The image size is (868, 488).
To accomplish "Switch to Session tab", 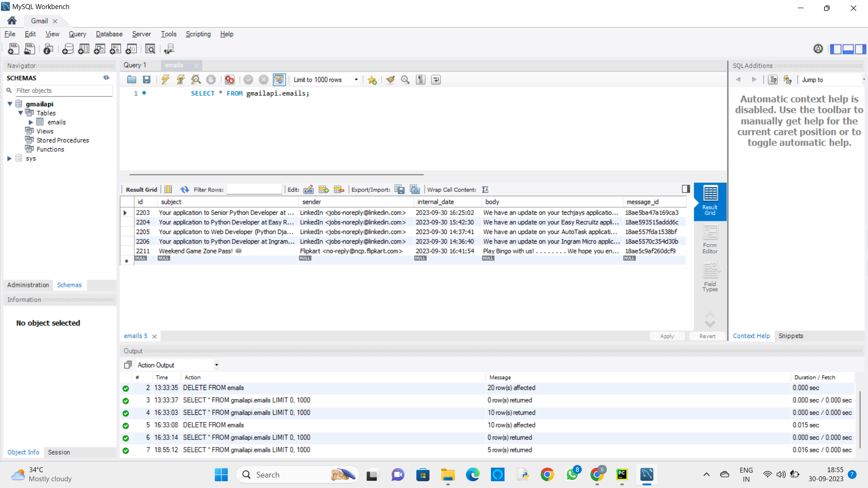I will pos(59,452).
